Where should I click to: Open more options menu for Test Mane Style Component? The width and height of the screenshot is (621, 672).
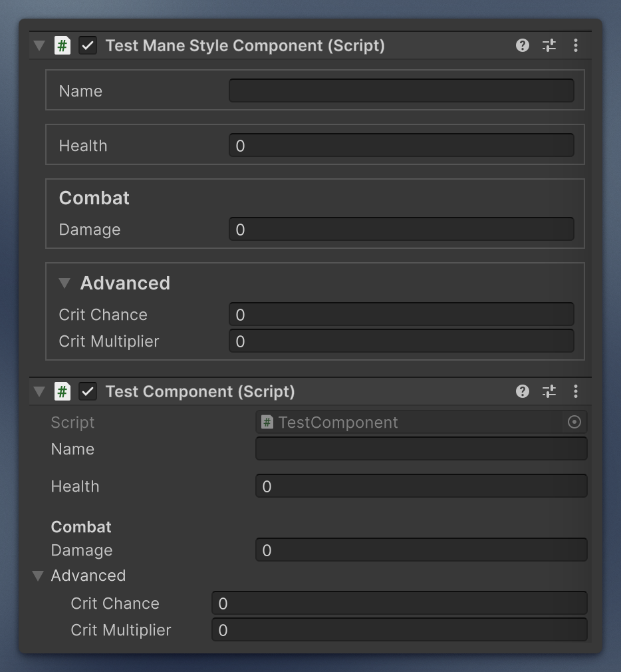pos(576,45)
